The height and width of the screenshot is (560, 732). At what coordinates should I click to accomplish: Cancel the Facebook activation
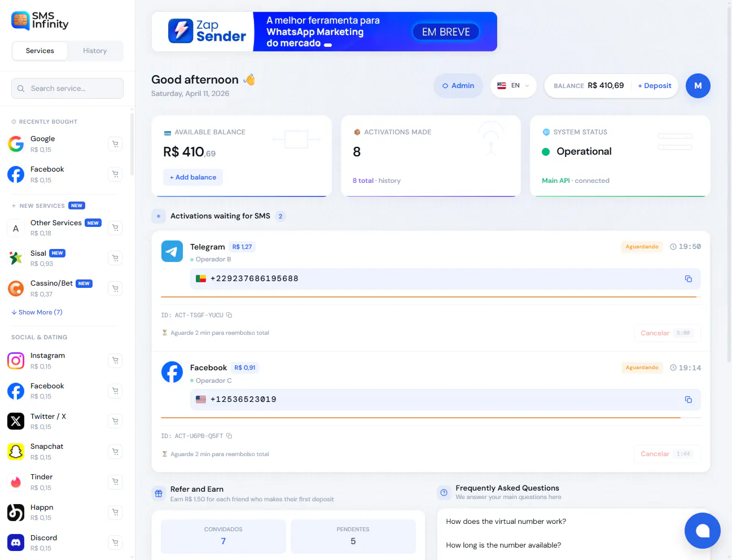point(667,454)
